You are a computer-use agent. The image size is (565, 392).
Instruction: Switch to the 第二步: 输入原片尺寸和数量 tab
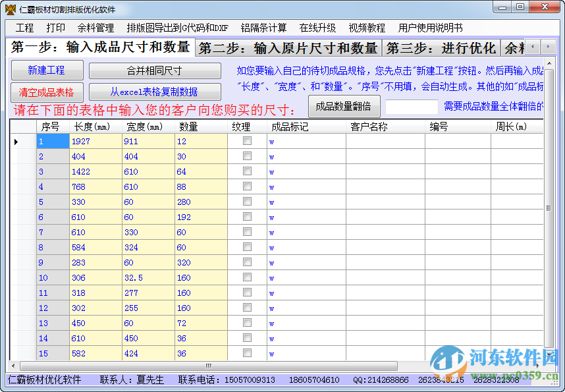tap(290, 48)
